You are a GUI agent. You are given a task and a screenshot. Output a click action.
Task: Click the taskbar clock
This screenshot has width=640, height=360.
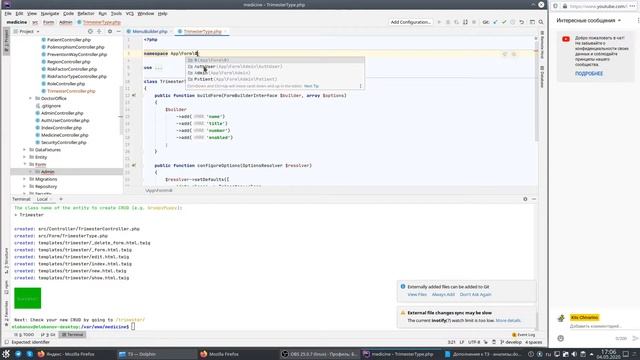(x=608, y=354)
